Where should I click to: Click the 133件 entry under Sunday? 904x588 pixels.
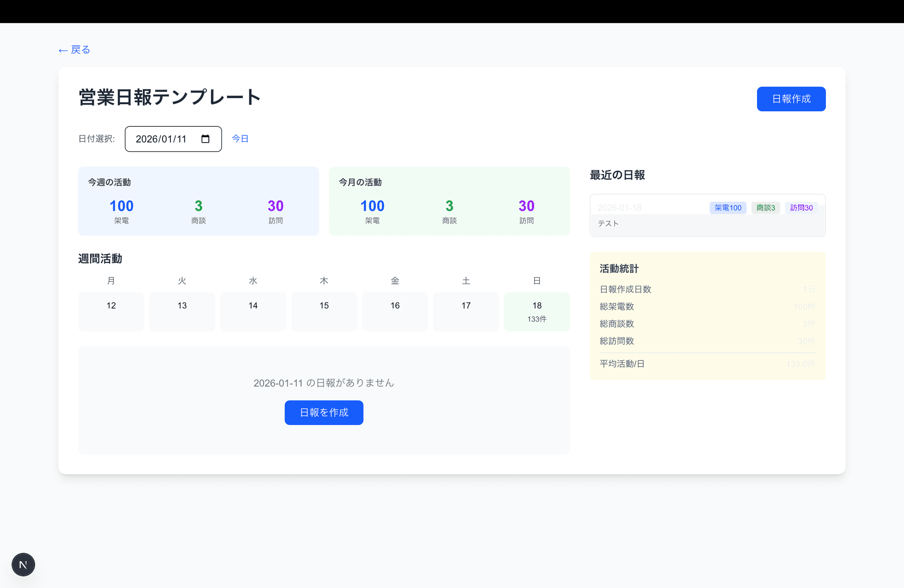click(x=536, y=319)
